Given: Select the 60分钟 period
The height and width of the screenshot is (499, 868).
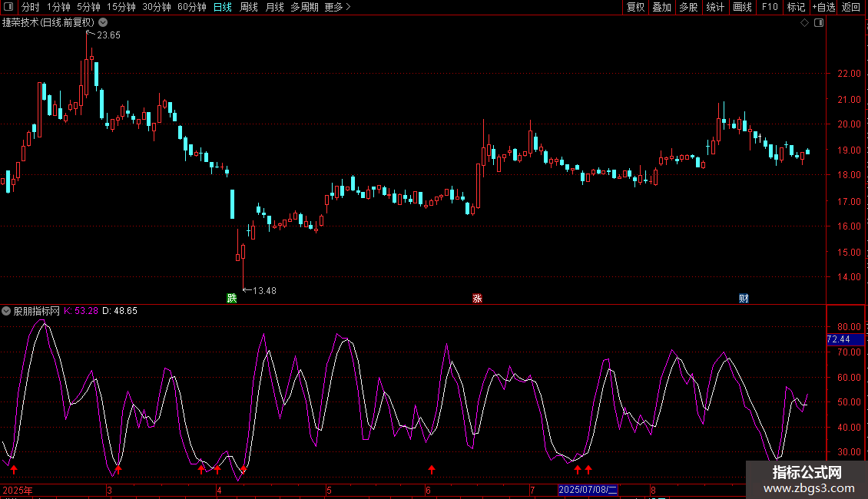Looking at the screenshot, I should (192, 7).
